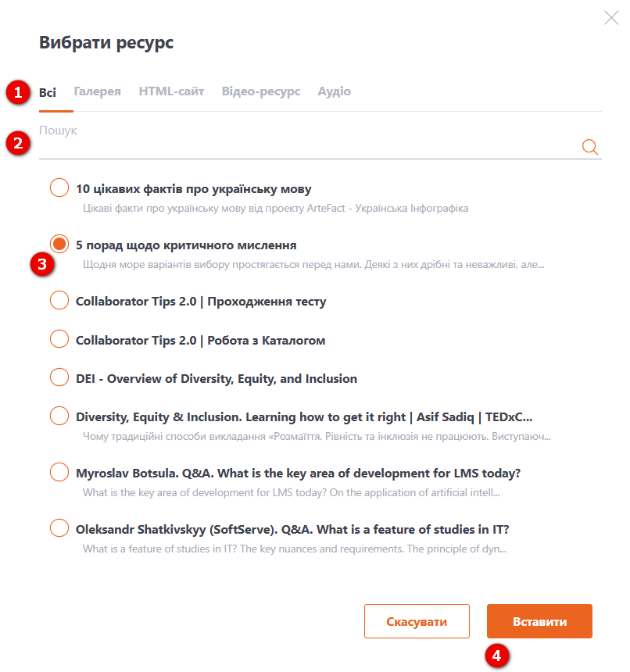The height and width of the screenshot is (672, 630).
Task: Switch to the Всі tab
Action: (x=48, y=92)
